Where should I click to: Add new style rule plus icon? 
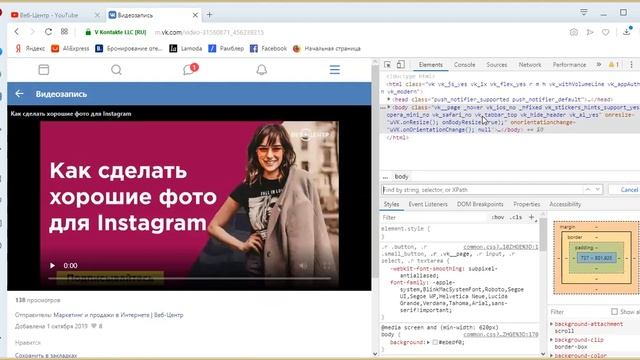pyautogui.click(x=531, y=218)
